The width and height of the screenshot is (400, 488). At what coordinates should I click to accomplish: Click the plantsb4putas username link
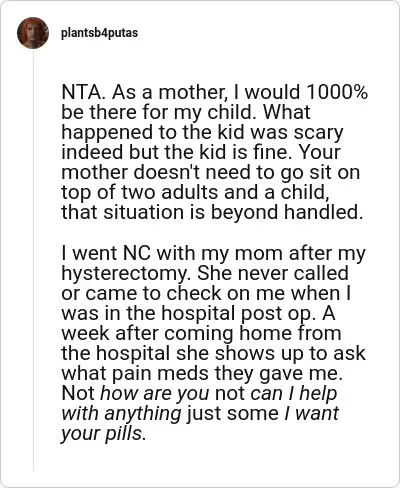pyautogui.click(x=99, y=33)
